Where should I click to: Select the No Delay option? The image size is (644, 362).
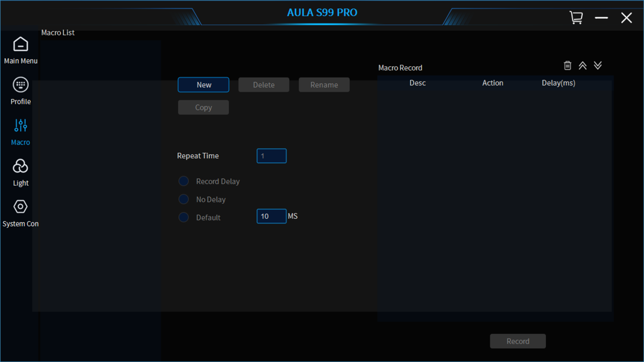[184, 199]
